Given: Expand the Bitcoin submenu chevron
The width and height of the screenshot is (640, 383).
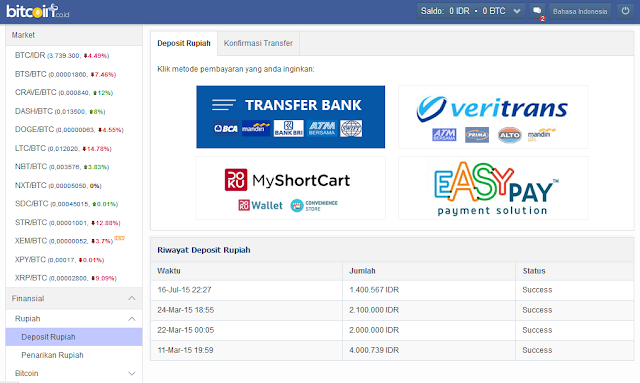Looking at the screenshot, I should (131, 373).
